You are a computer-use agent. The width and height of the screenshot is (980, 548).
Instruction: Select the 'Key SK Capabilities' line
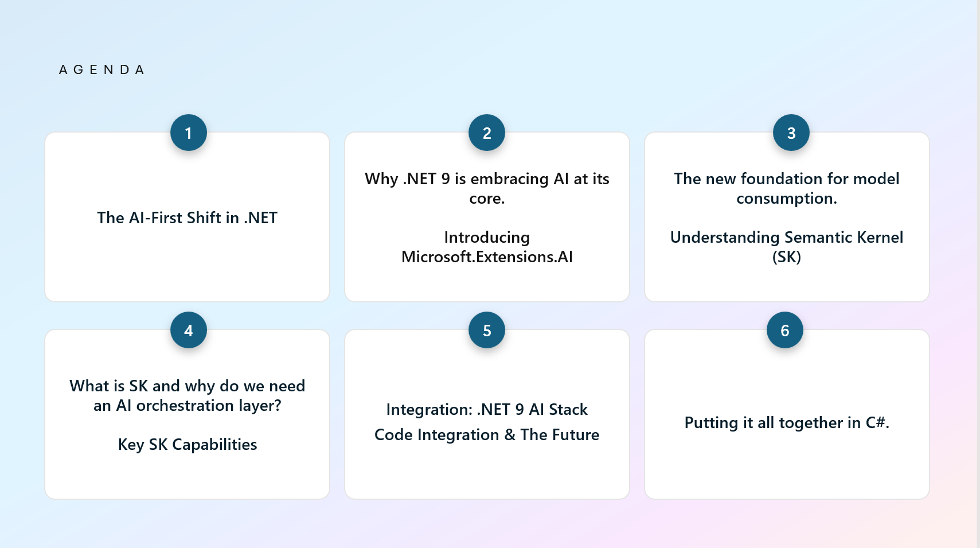pos(187,445)
